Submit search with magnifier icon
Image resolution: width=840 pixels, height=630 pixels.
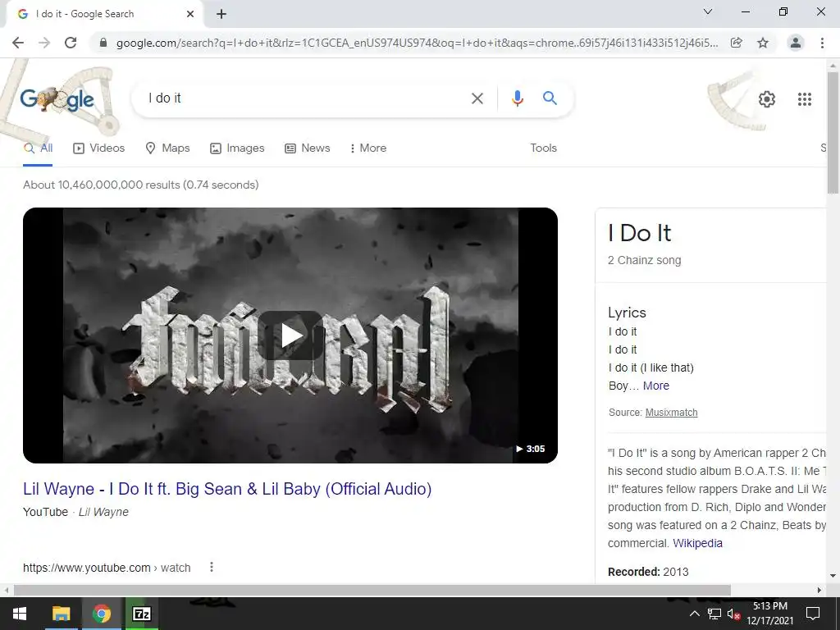pyautogui.click(x=550, y=98)
